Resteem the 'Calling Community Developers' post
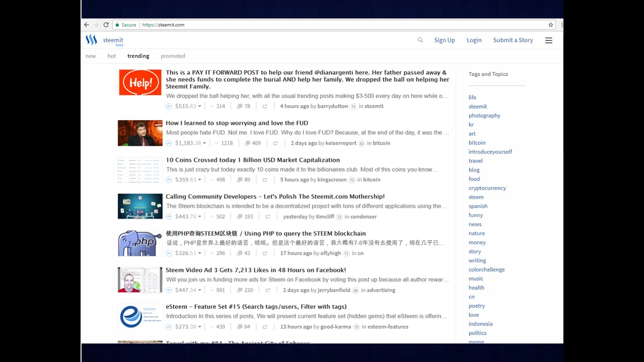644x362 pixels. [268, 216]
